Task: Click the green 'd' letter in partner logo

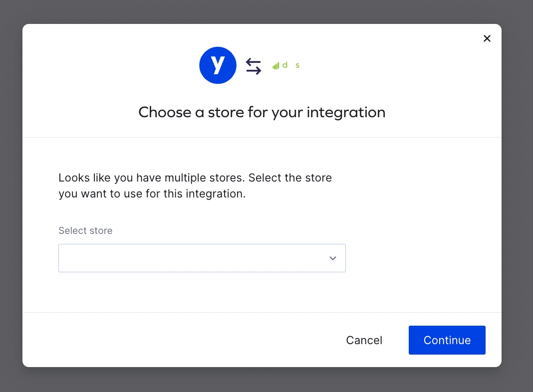Action: click(x=285, y=65)
